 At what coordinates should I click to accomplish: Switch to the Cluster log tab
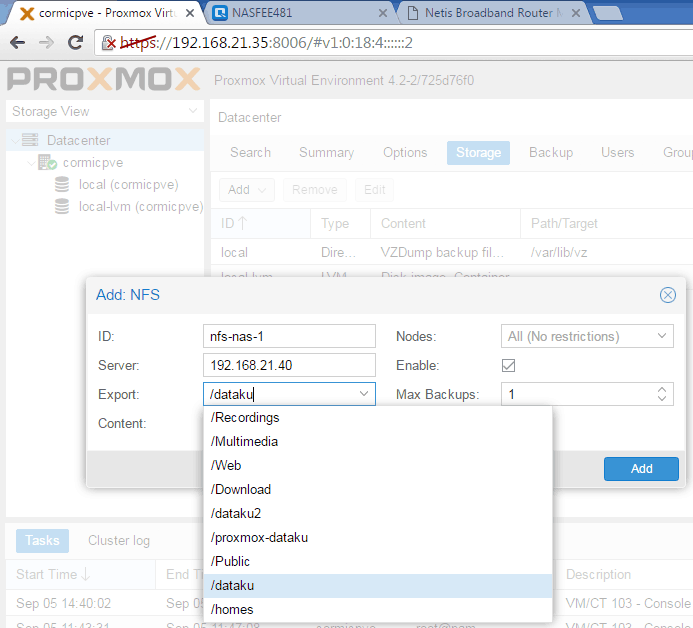(x=119, y=540)
